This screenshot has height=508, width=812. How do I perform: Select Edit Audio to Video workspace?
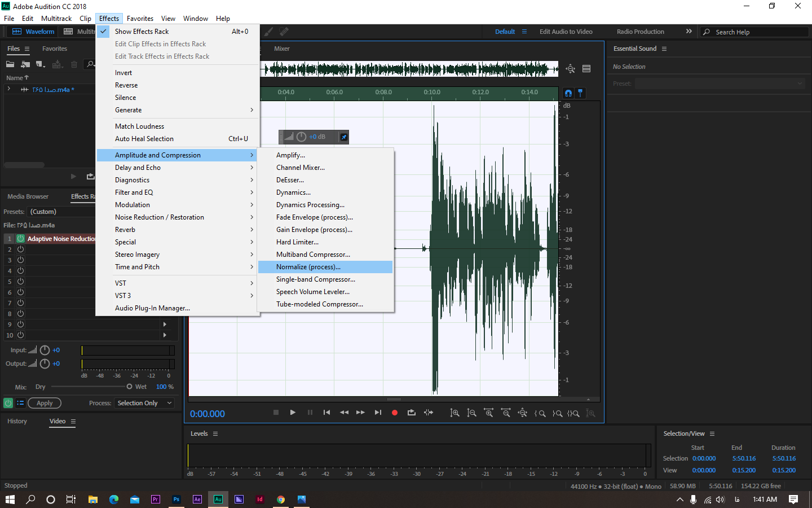566,32
